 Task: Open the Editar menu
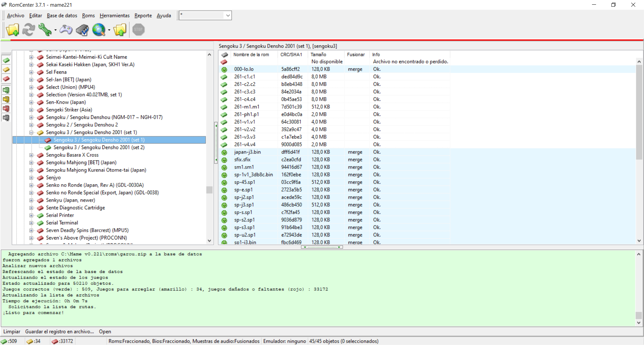click(36, 15)
